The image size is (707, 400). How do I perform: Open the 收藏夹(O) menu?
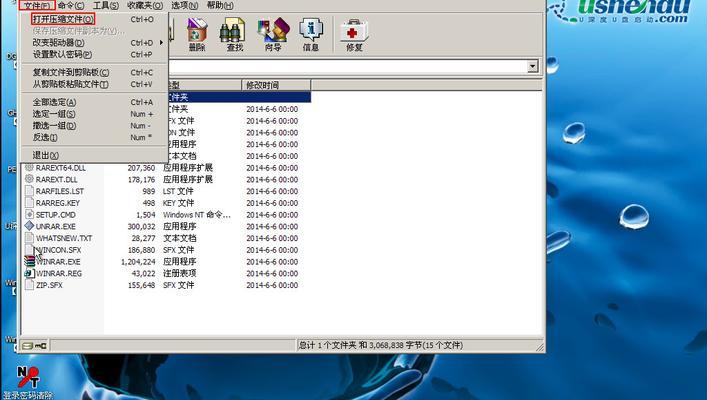145,5
